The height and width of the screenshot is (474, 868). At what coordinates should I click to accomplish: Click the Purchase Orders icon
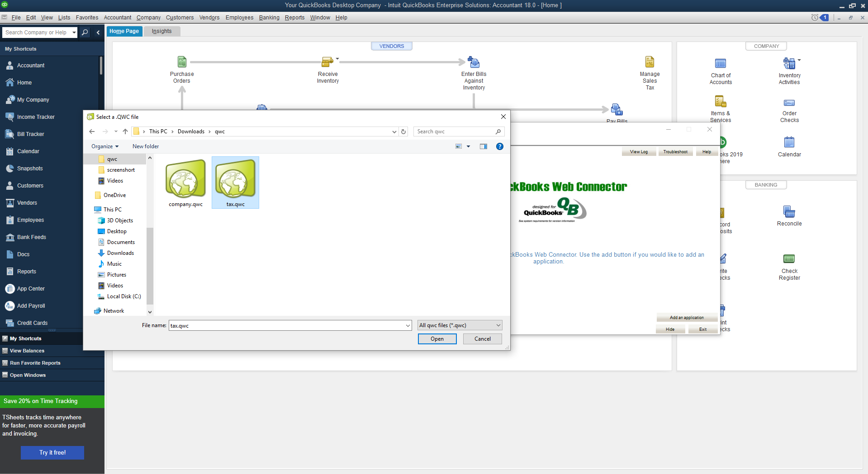182,62
